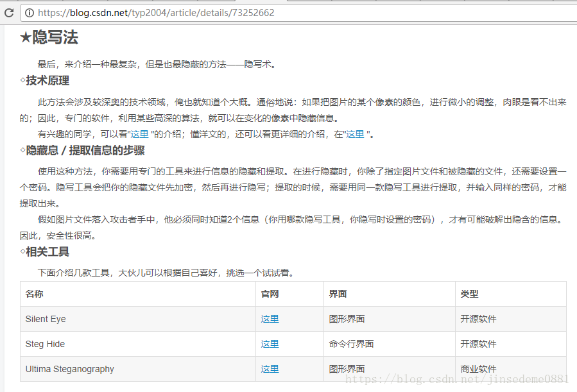Click "开源软件" cell in Steg Hide row
Viewport: 577px width, 392px height.
[x=511, y=344]
